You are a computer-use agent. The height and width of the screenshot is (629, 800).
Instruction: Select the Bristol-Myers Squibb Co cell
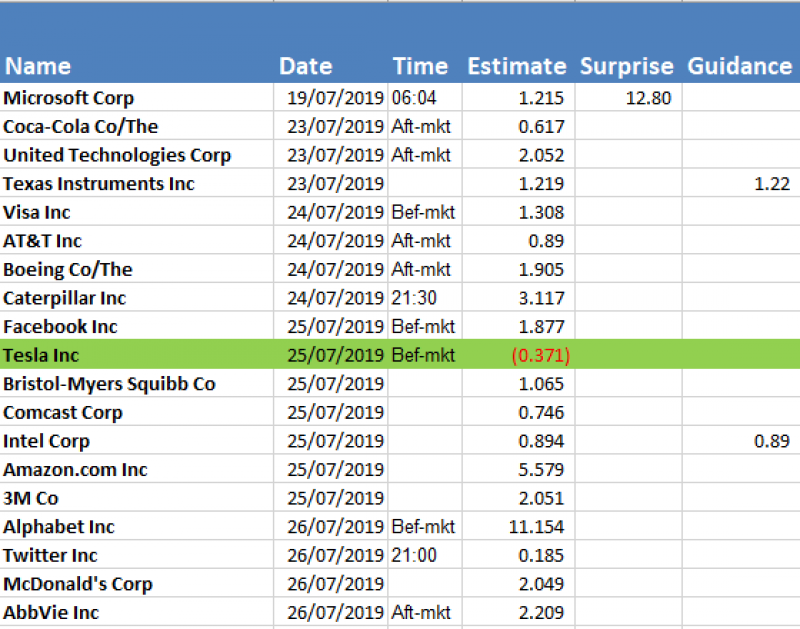[136, 383]
